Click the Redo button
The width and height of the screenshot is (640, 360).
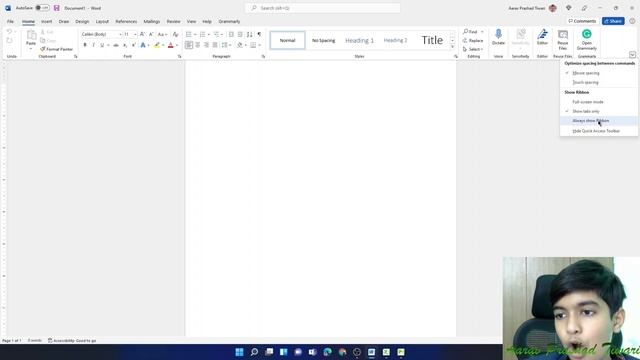(10, 40)
